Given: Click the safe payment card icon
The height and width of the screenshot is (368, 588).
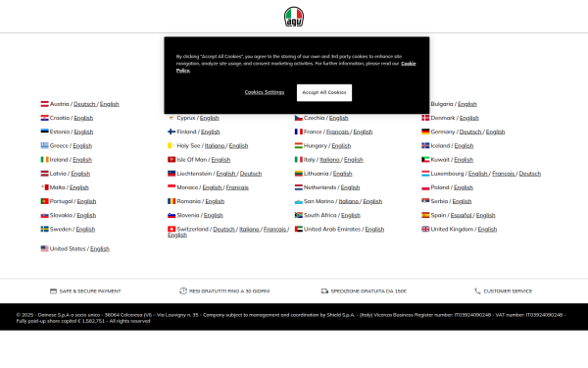Looking at the screenshot, I should click(53, 291).
